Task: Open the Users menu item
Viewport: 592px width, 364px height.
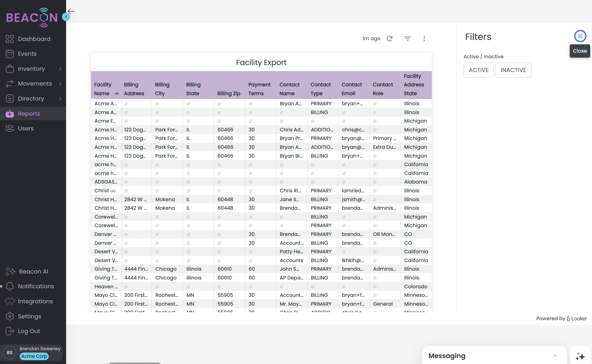Action: (x=26, y=128)
